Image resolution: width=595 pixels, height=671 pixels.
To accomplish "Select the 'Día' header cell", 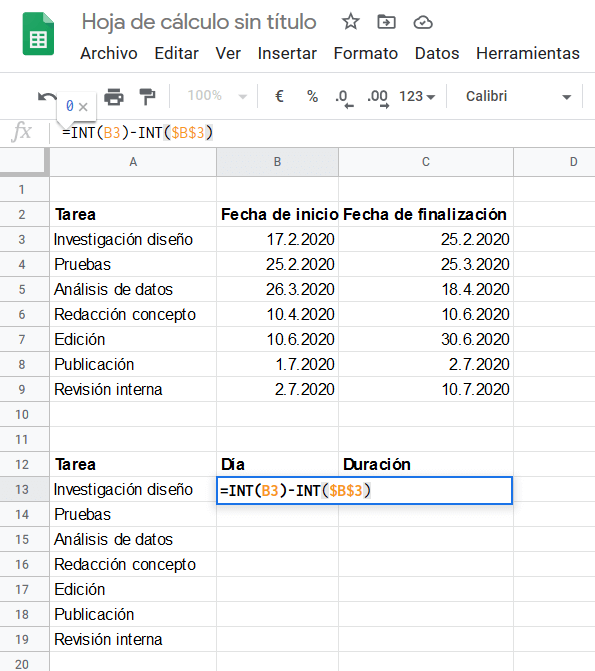I will click(x=277, y=464).
